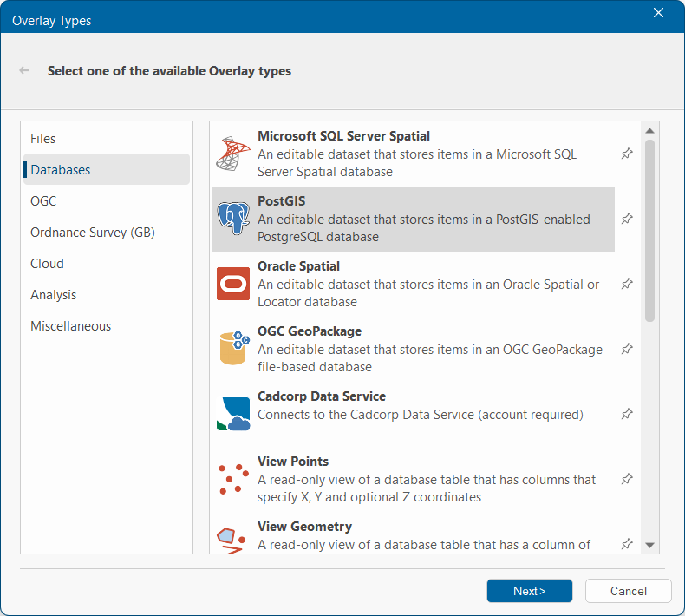Click the View Geometry polygon icon
This screenshot has width=685, height=616.
click(x=230, y=540)
